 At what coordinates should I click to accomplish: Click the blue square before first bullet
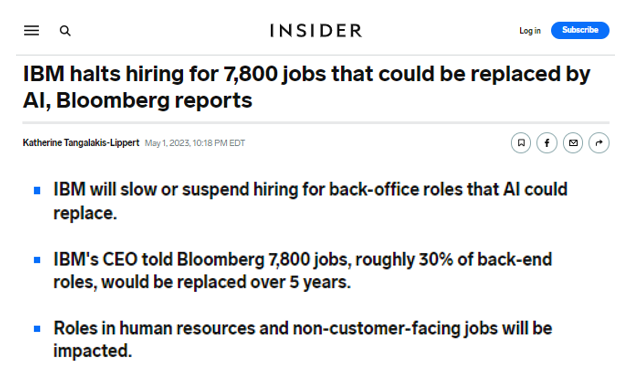tap(37, 190)
